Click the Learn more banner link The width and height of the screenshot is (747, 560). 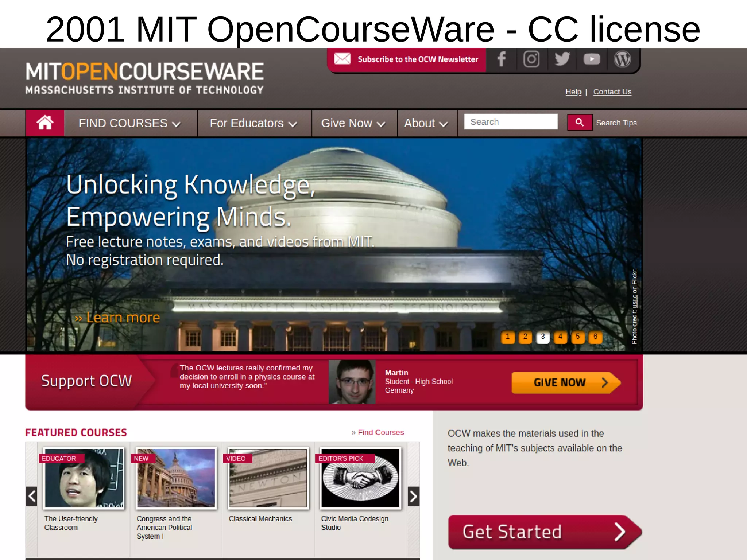pyautogui.click(x=117, y=318)
